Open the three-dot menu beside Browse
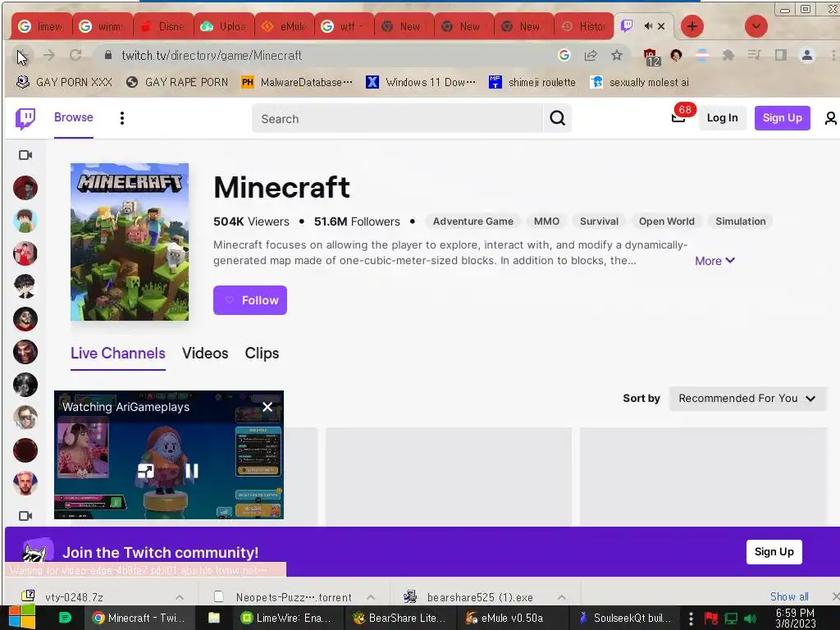840x630 pixels. coord(122,118)
